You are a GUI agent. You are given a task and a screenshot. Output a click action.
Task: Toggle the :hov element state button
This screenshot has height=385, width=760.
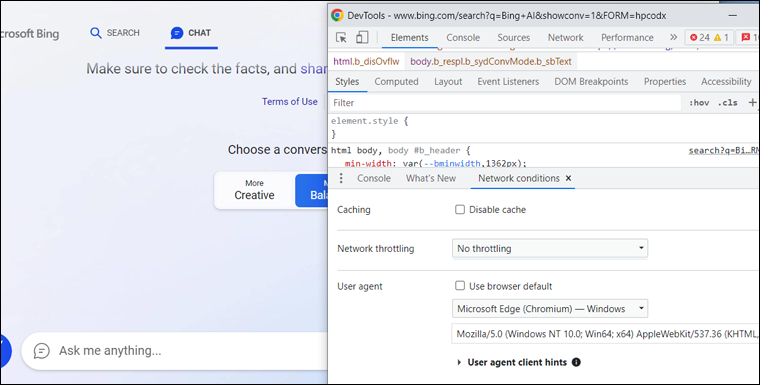698,102
